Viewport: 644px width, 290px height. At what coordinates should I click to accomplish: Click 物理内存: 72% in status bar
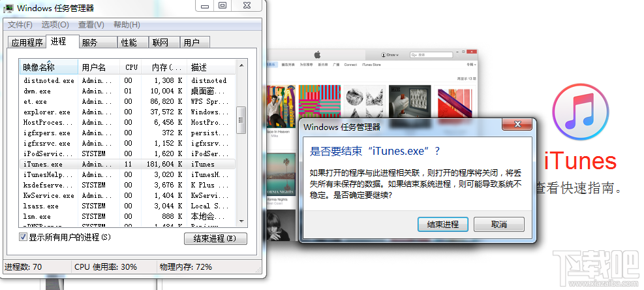[186, 267]
